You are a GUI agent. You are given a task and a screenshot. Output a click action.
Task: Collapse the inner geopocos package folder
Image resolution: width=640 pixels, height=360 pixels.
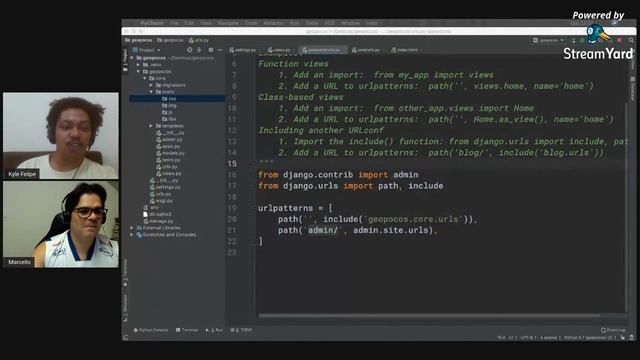click(x=138, y=71)
